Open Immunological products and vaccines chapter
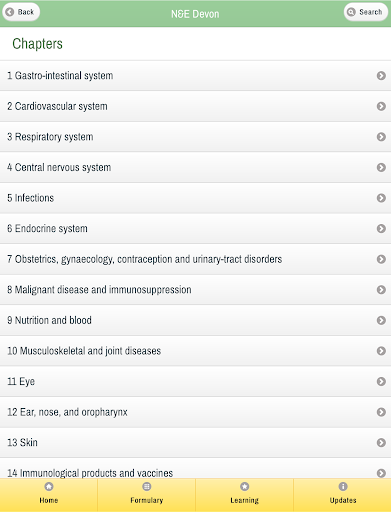Viewport: 391px width, 512px height. (195, 470)
